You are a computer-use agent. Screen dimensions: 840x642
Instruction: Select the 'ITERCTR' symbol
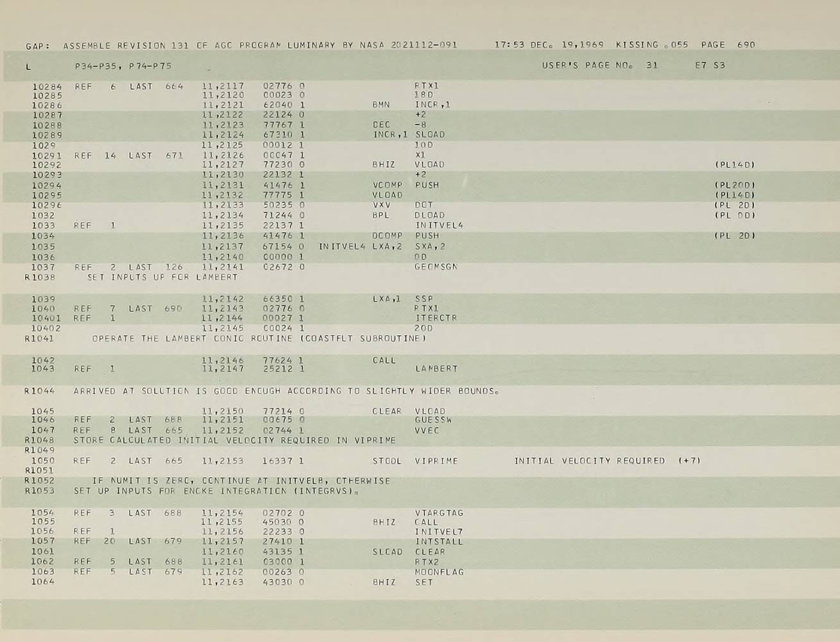(436, 318)
